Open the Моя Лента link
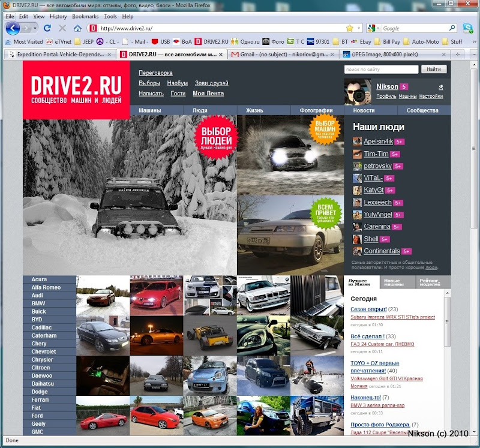This screenshot has height=448, width=480. pyautogui.click(x=208, y=94)
